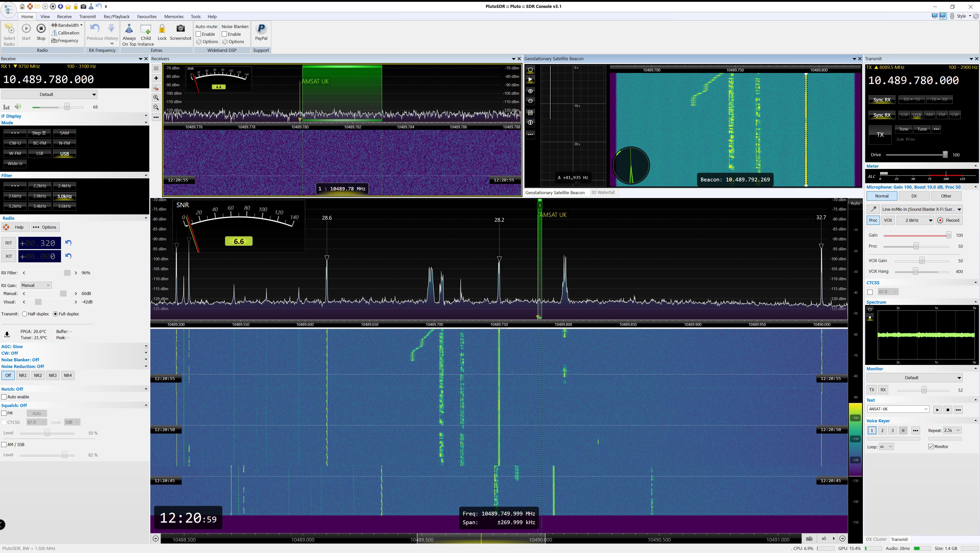Open the RX Gain Manual dropdown
Viewport: 980px width, 553px height.
36,285
